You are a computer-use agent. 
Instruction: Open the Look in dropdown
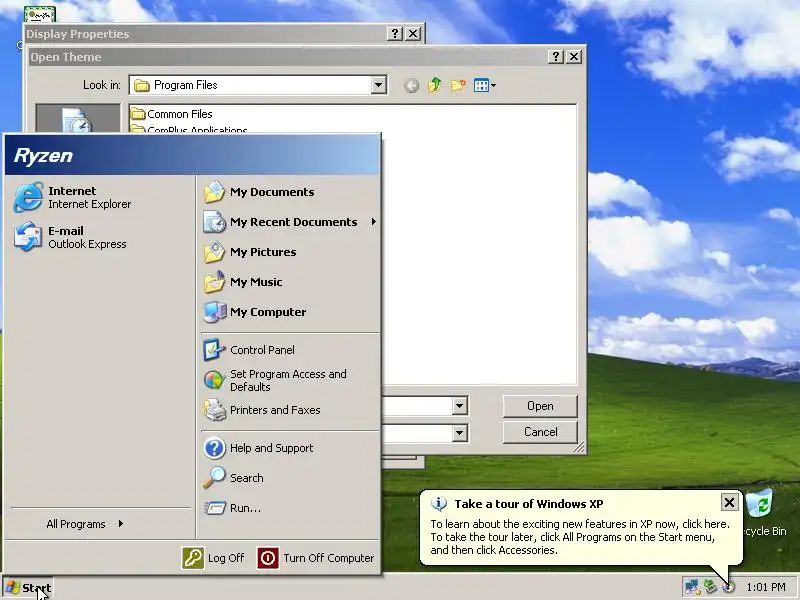click(378, 85)
